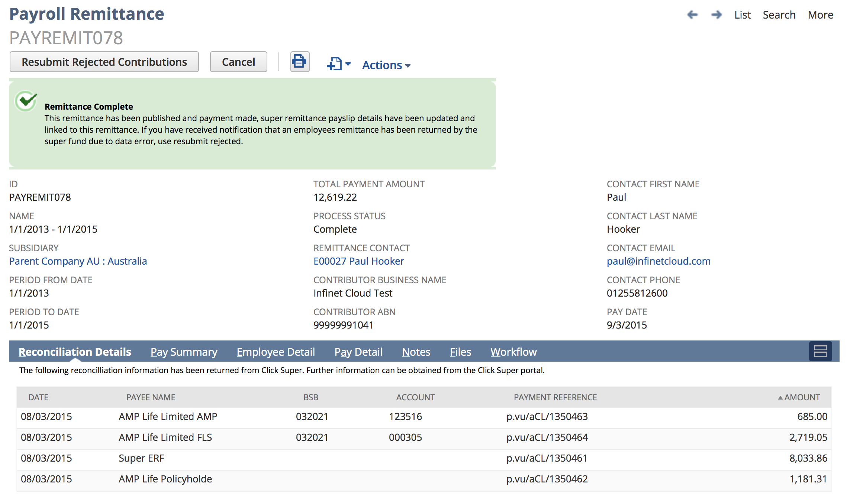Select the Super ERF payee cell
The image size is (847, 504).
(x=141, y=458)
